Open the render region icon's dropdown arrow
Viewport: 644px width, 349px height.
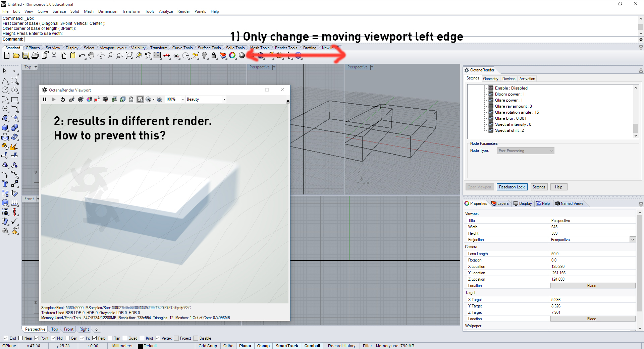tap(154, 99)
